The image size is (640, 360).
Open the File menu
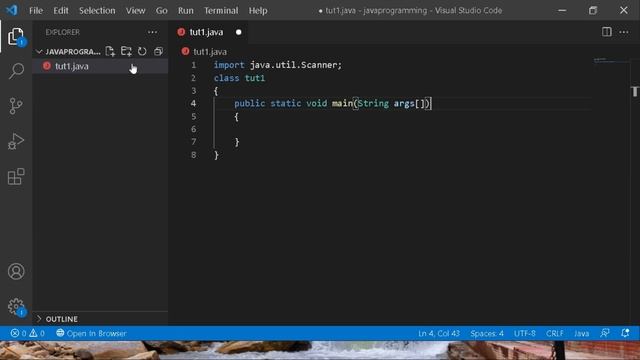click(36, 11)
